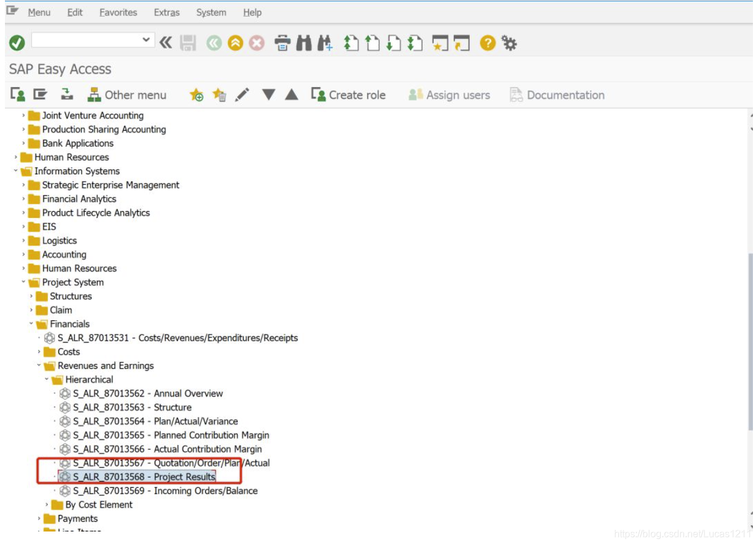Select S_ALR_87013569 - Incoming Orders/Balance
Screen dimensions: 756x545
click(x=165, y=491)
